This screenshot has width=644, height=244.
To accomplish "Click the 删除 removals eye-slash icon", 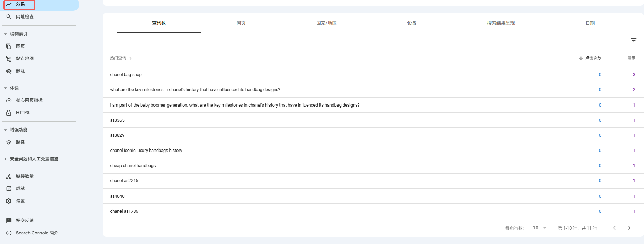I will click(x=9, y=71).
